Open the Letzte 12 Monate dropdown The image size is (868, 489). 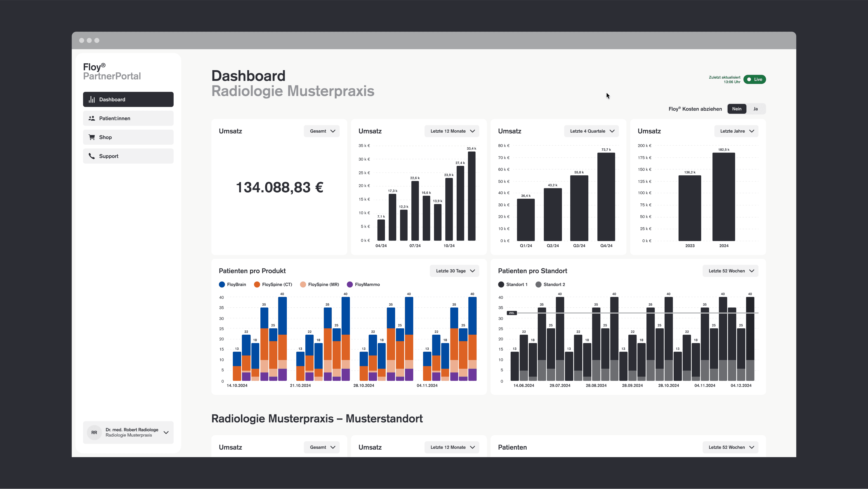coord(452,131)
